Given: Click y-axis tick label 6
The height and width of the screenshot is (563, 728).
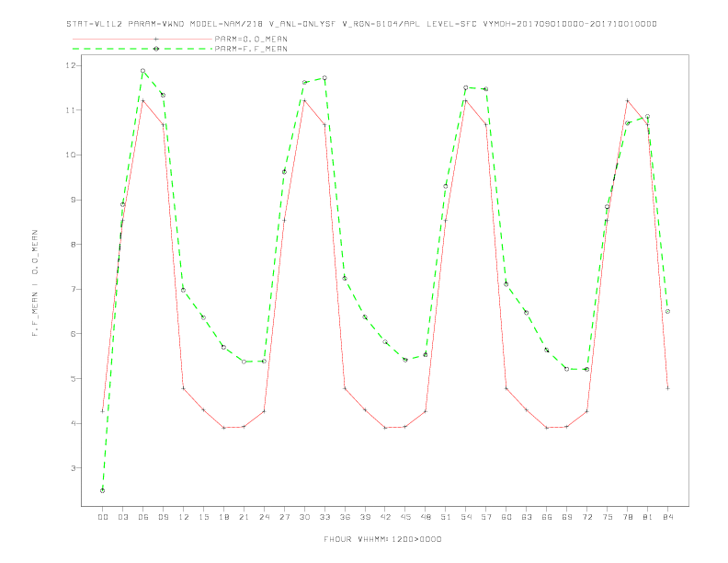Looking at the screenshot, I should 74,334.
